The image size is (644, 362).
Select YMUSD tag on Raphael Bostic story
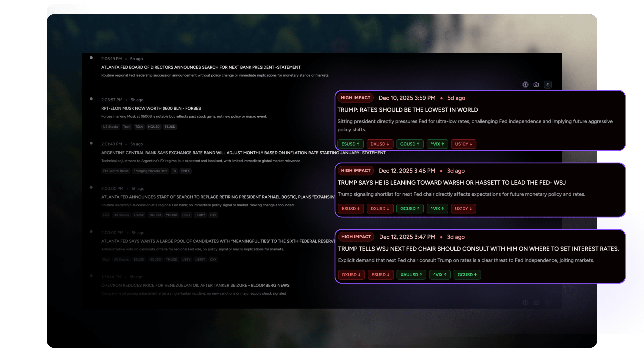pyautogui.click(x=171, y=215)
